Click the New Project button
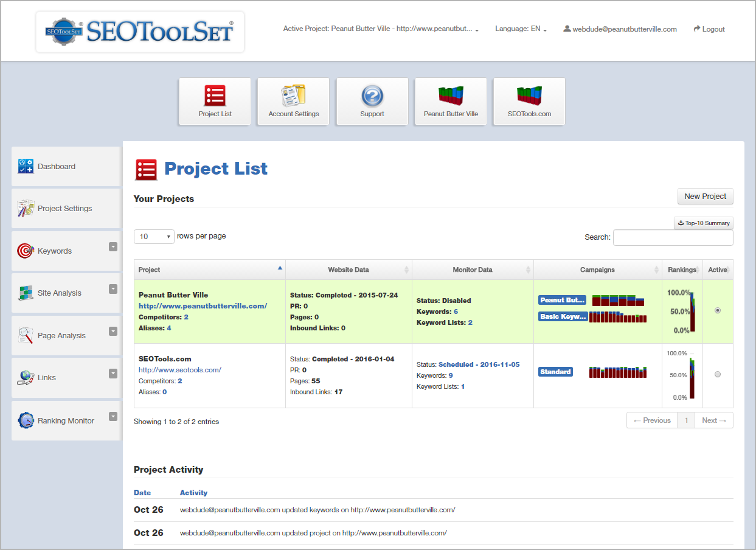 click(x=705, y=196)
